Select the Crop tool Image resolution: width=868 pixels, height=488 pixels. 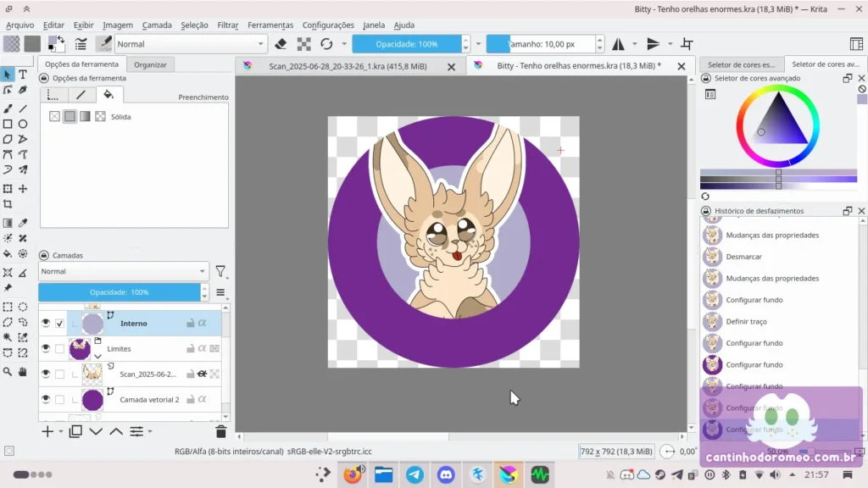coord(8,204)
